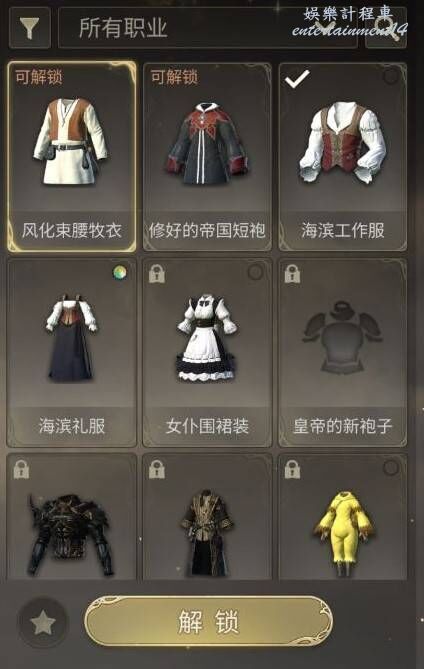Click padlock icon on 皇帝的新袍子
Screen dimensions: 424x669
click(x=293, y=273)
